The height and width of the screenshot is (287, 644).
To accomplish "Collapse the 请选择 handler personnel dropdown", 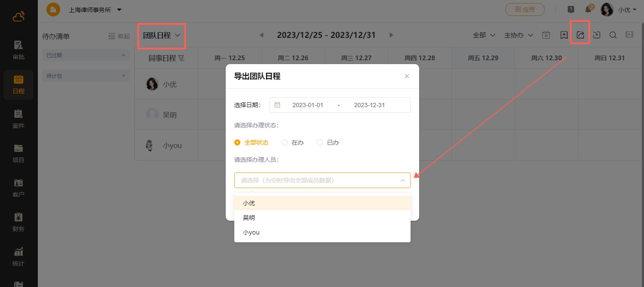I will (x=402, y=180).
